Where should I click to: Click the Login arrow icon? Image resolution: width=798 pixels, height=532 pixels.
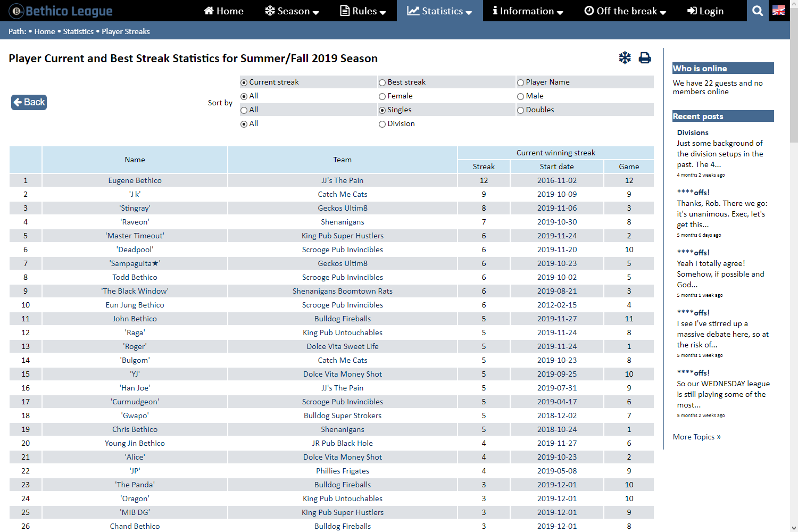(x=692, y=11)
